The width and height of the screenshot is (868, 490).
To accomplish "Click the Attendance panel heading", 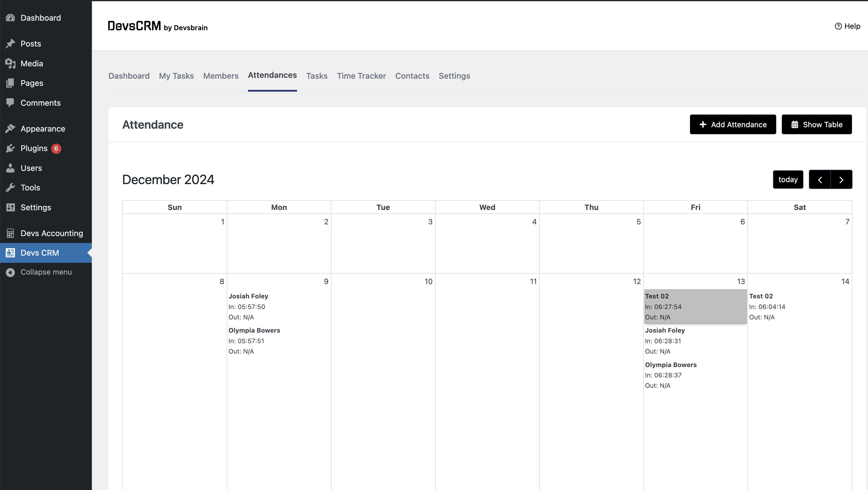I will click(153, 125).
